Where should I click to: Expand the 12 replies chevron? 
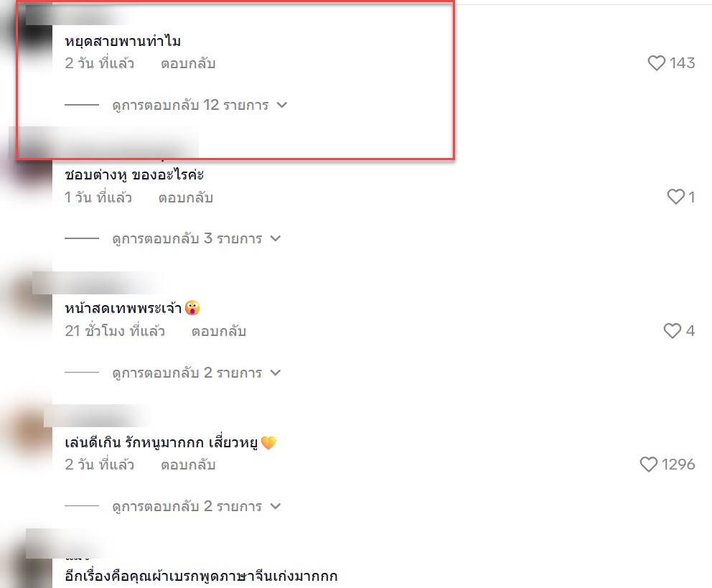click(282, 105)
